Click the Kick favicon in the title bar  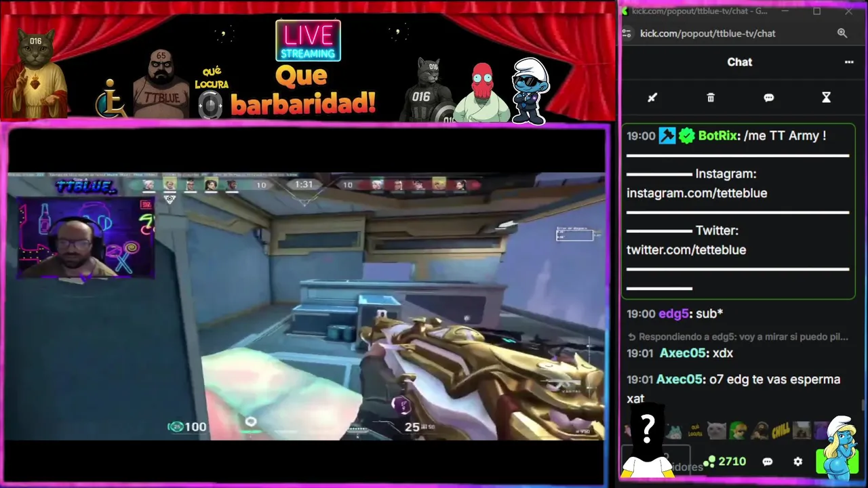point(625,11)
